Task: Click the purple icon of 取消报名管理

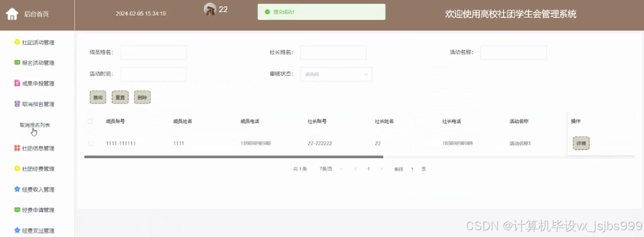Action: [17, 104]
